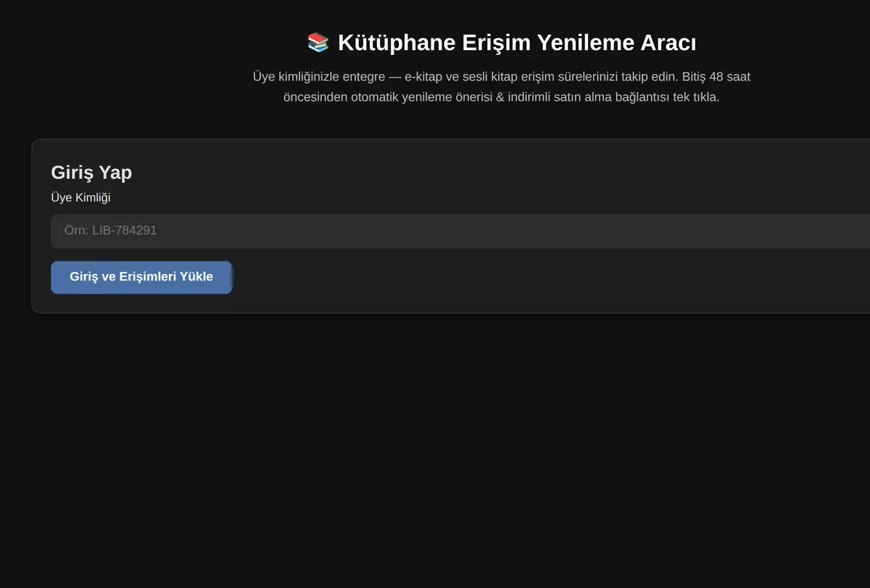Click the Giriş Yap heading
The height and width of the screenshot is (588, 870).
point(91,173)
